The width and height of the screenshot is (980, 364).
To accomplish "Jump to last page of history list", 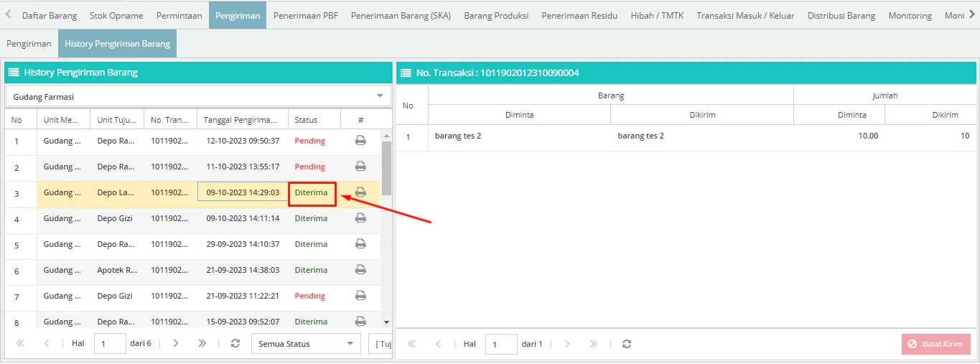I will (x=202, y=344).
